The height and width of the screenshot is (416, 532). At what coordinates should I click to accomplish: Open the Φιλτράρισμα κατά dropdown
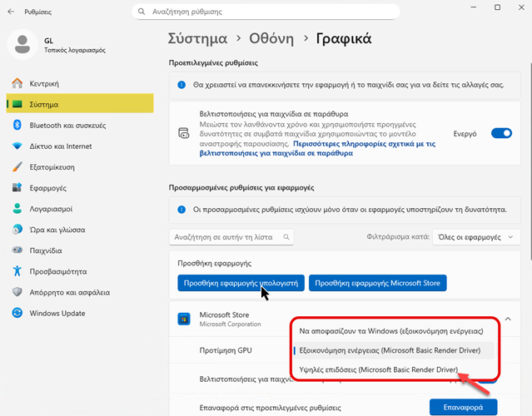click(x=475, y=237)
